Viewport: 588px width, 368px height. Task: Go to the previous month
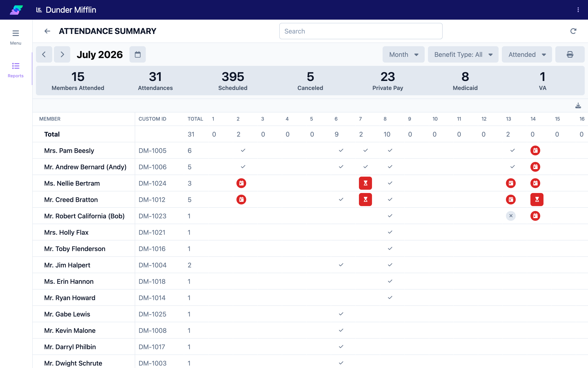(44, 54)
